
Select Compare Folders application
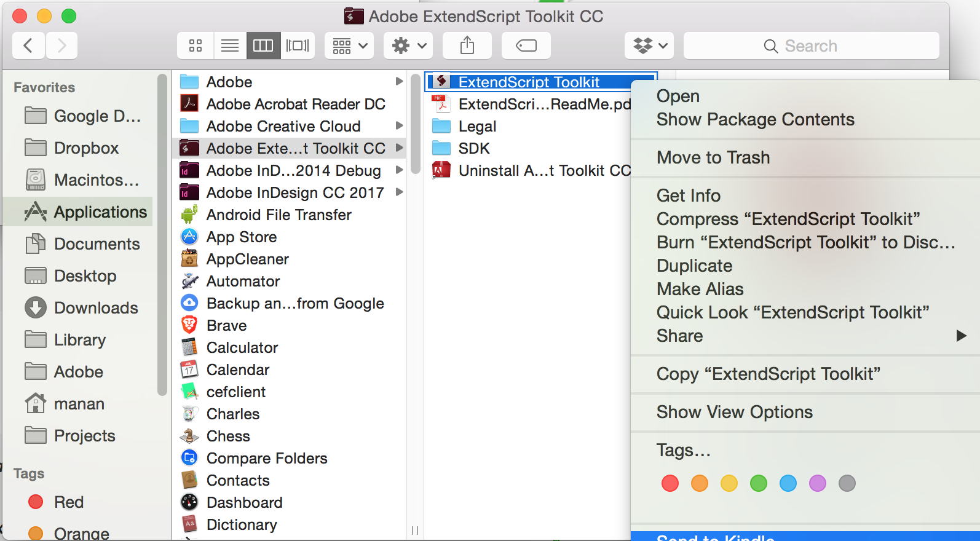pyautogui.click(x=289, y=458)
